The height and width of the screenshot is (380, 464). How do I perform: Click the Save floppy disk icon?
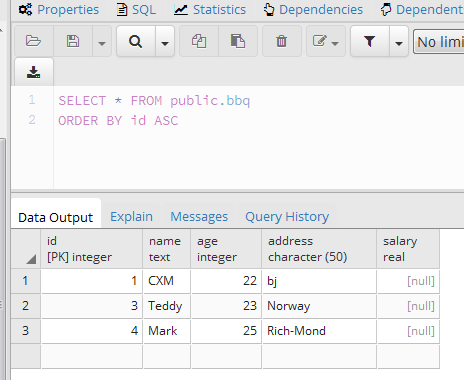(73, 41)
